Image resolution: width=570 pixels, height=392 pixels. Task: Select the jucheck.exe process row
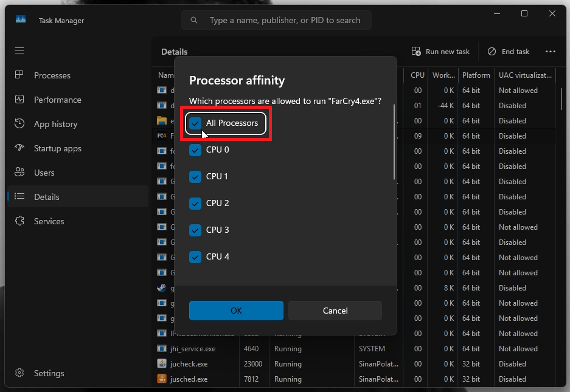(x=355, y=363)
